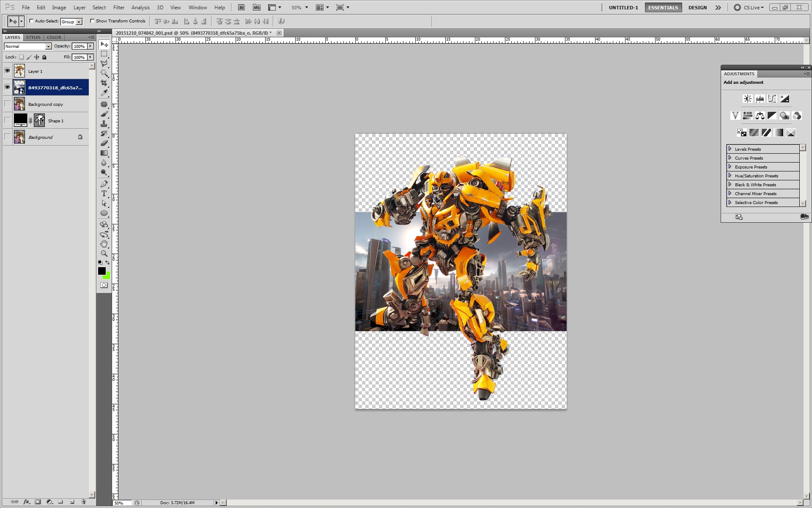Reset default foreground and background colors
The image size is (812, 508).
(x=100, y=262)
